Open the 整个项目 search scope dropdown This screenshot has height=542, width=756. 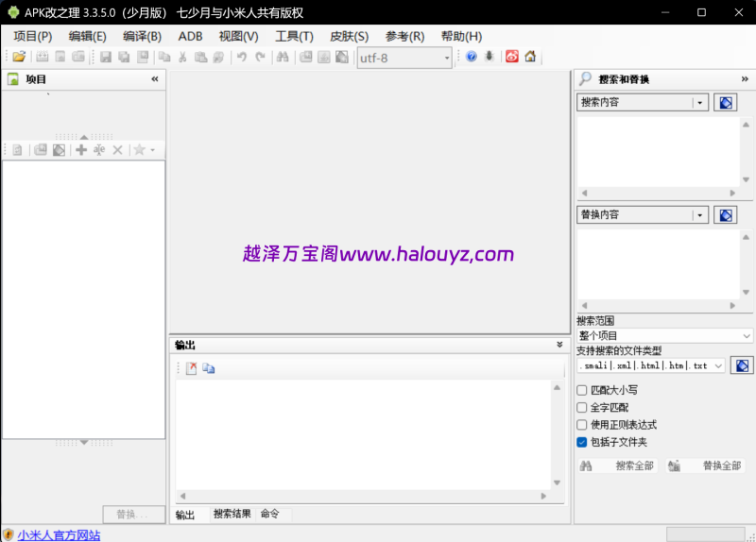click(747, 335)
